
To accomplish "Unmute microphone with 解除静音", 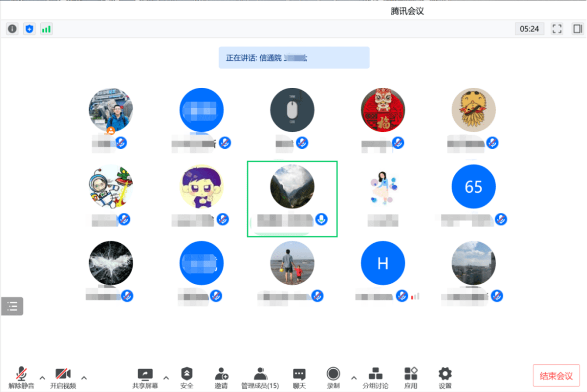I will [21, 377].
